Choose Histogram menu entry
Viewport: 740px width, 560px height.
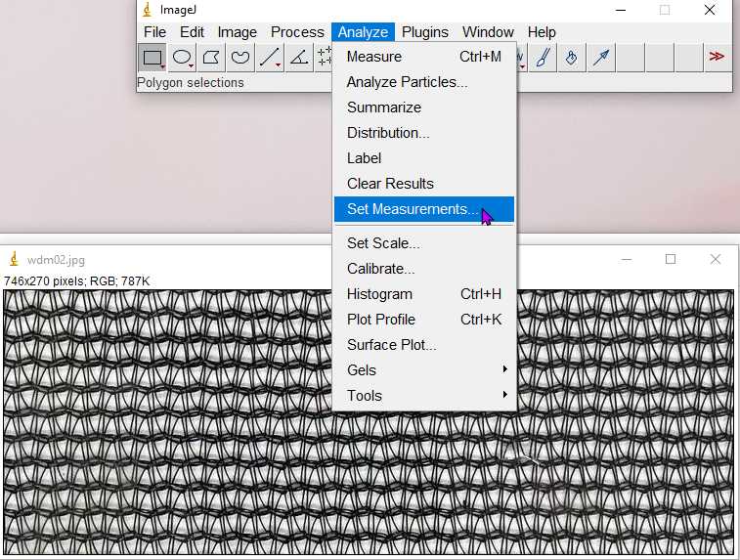click(x=424, y=294)
